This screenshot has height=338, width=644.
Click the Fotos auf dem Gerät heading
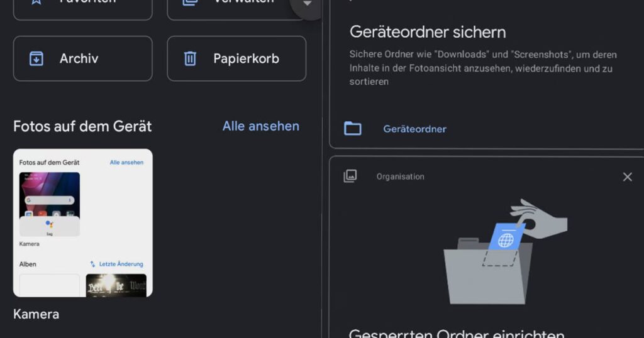tap(82, 126)
